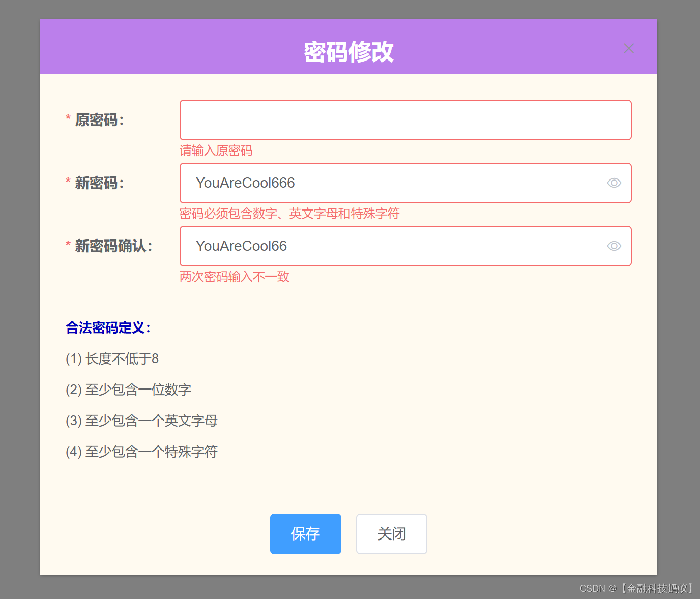This screenshot has height=599, width=700.
Task: Show the 新密码 password with its eye icon
Action: [614, 183]
